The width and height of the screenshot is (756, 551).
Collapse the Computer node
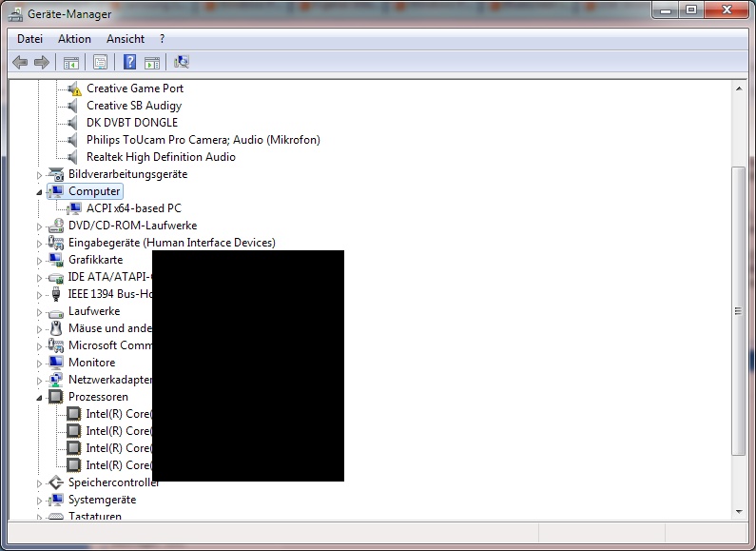(40, 192)
